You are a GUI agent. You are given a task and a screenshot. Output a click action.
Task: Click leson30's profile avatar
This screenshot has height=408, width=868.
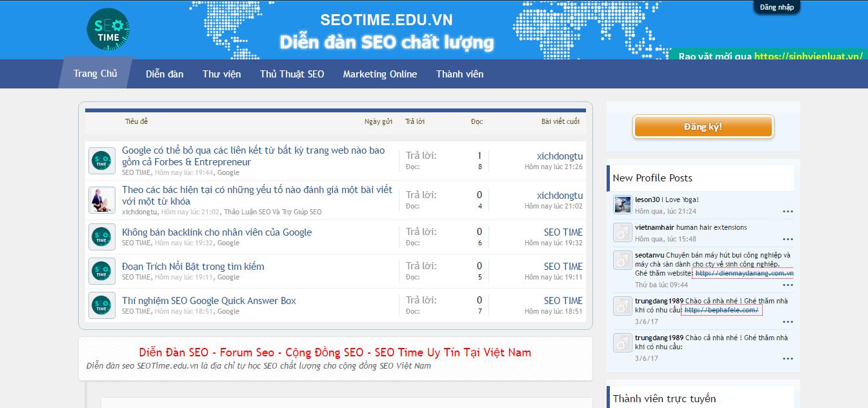point(622,205)
